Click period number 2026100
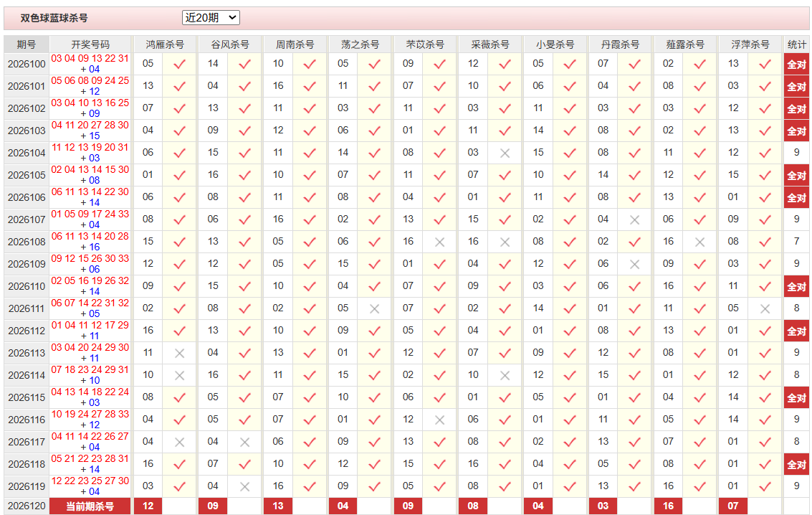This screenshot has width=812, height=515. 27,65
